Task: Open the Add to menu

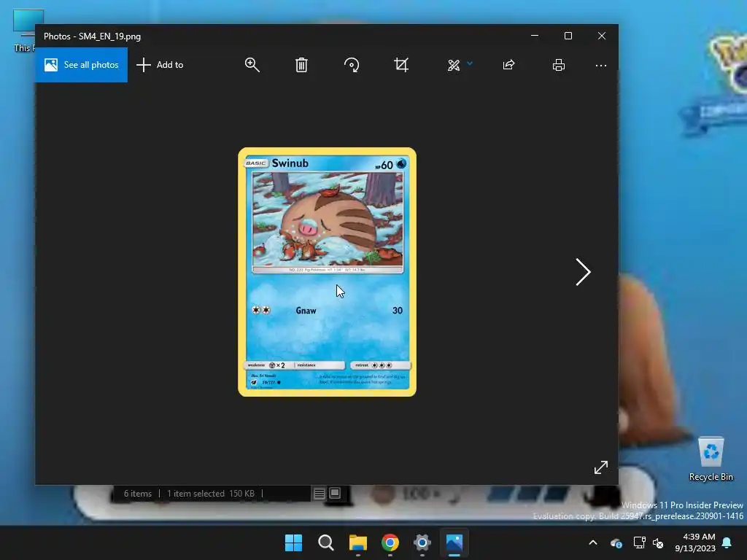Action: 160,65
